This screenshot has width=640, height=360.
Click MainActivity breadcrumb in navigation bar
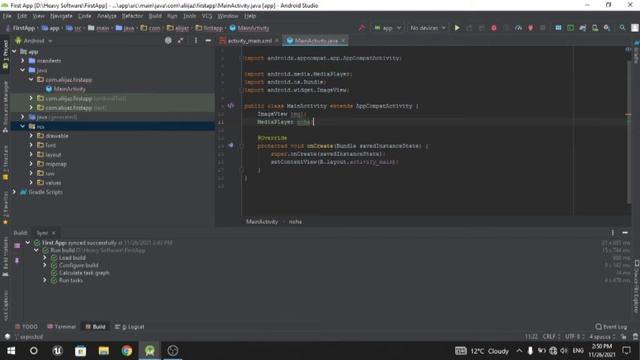point(249,28)
